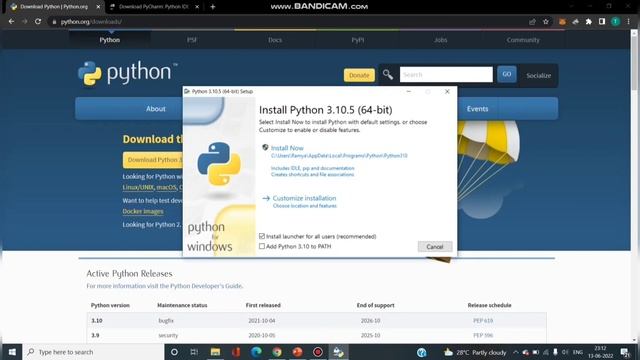Open the Chrome three-dot menu

point(629,22)
